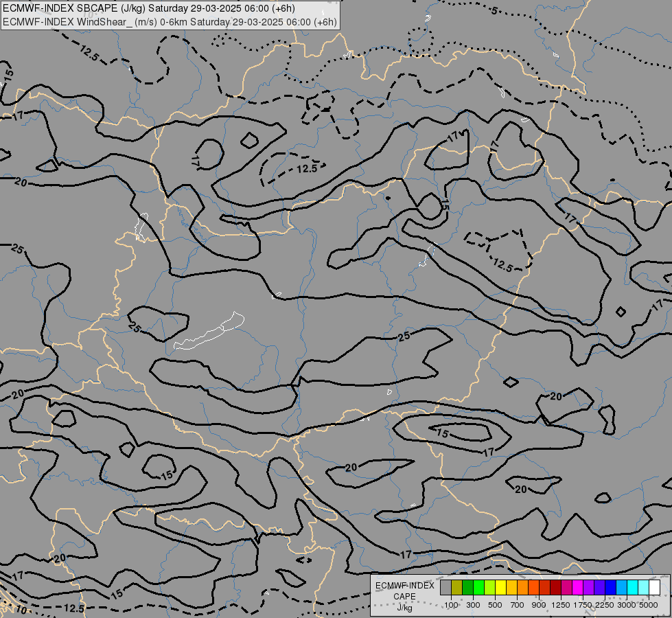Click the SBCAPE title line in header
Image resolution: width=672 pixels, height=618 pixels.
coord(149,8)
